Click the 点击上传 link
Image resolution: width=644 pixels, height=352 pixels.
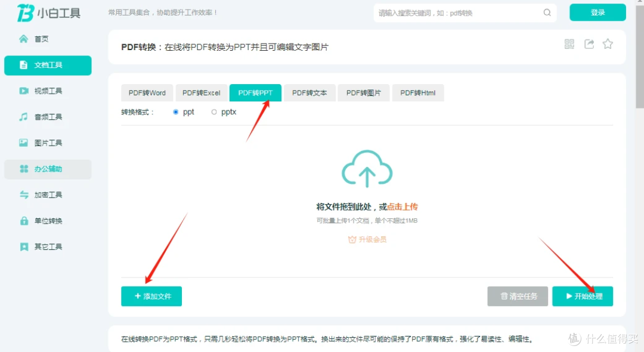[x=402, y=206]
